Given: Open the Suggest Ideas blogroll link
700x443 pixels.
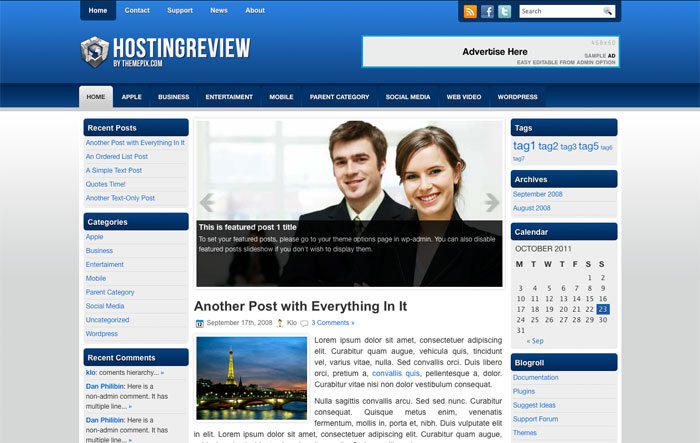Looking at the screenshot, I should tap(534, 405).
